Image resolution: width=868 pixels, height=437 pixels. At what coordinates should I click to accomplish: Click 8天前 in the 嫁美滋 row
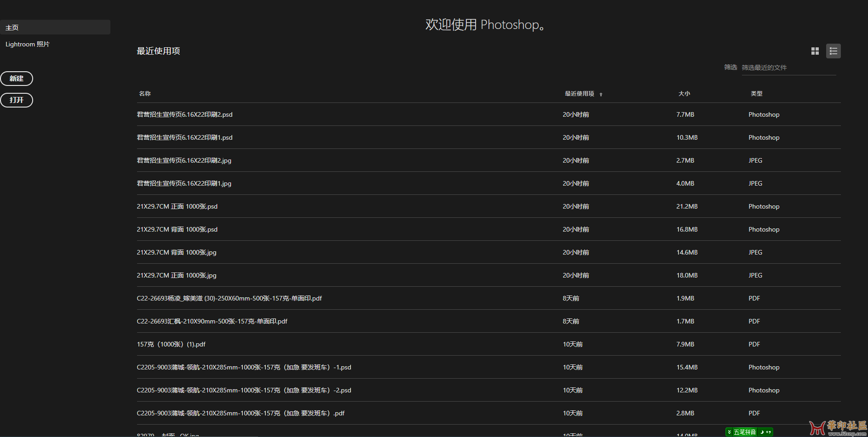(571, 298)
